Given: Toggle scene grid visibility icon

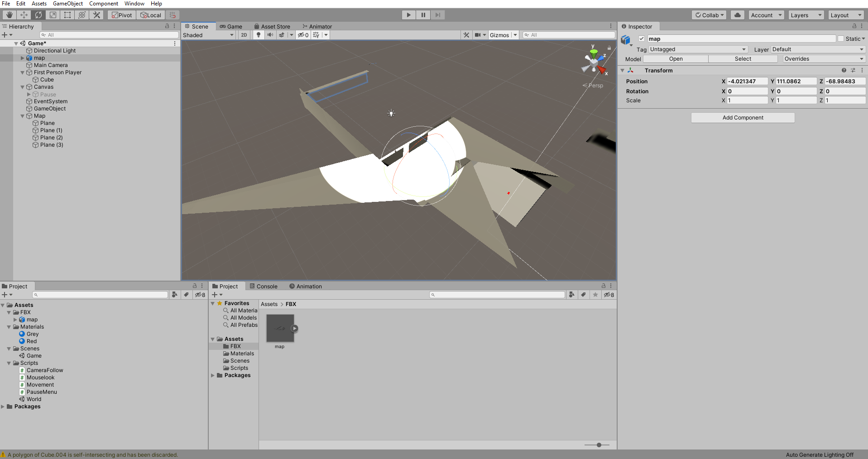Looking at the screenshot, I should click(316, 35).
